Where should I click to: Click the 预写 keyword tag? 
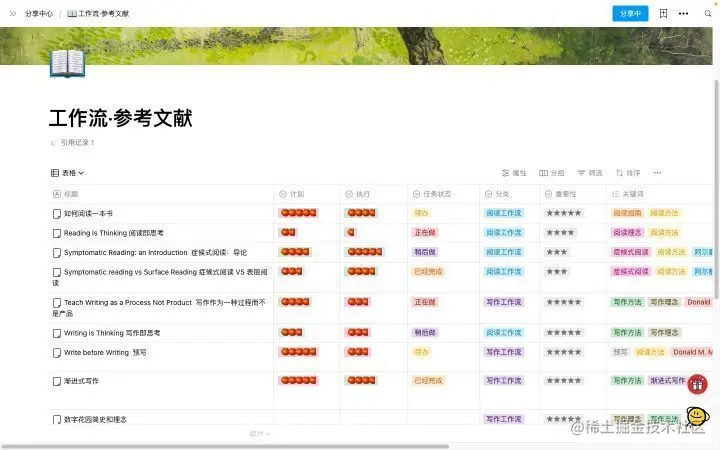click(620, 352)
